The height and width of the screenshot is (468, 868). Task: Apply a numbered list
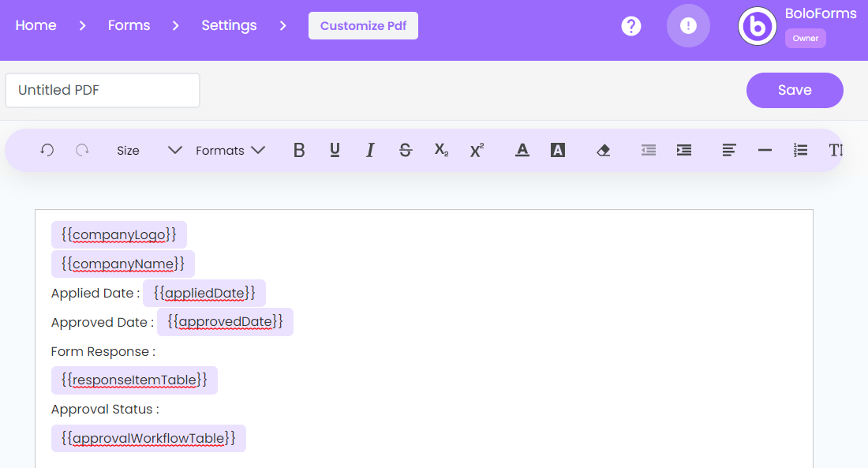tap(800, 150)
